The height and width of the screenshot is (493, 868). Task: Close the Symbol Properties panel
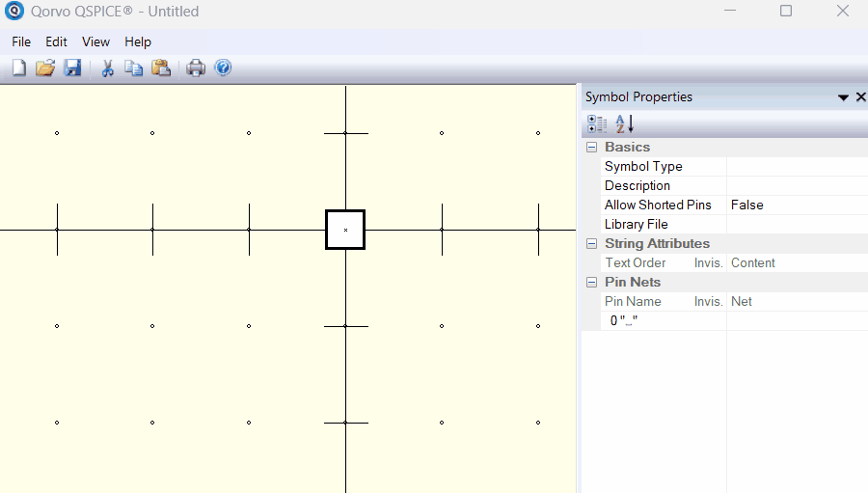[860, 97]
